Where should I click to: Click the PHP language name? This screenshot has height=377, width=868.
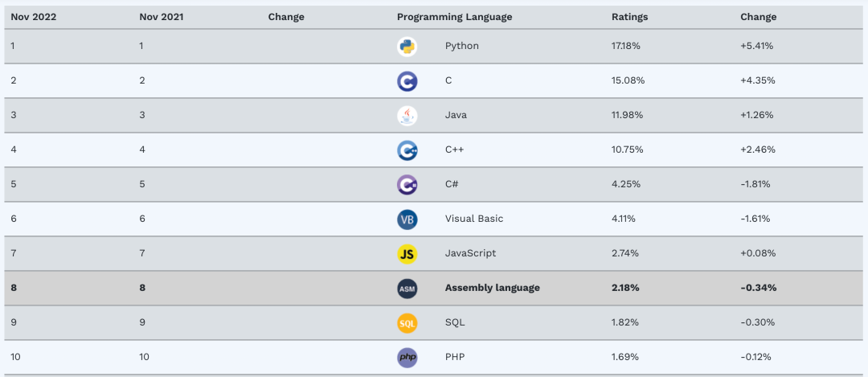click(x=456, y=356)
